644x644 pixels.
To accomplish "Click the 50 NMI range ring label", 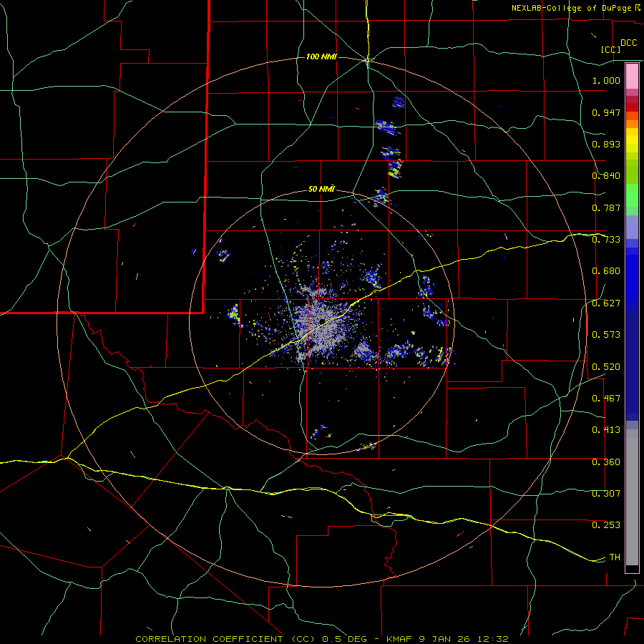I will tap(321, 189).
